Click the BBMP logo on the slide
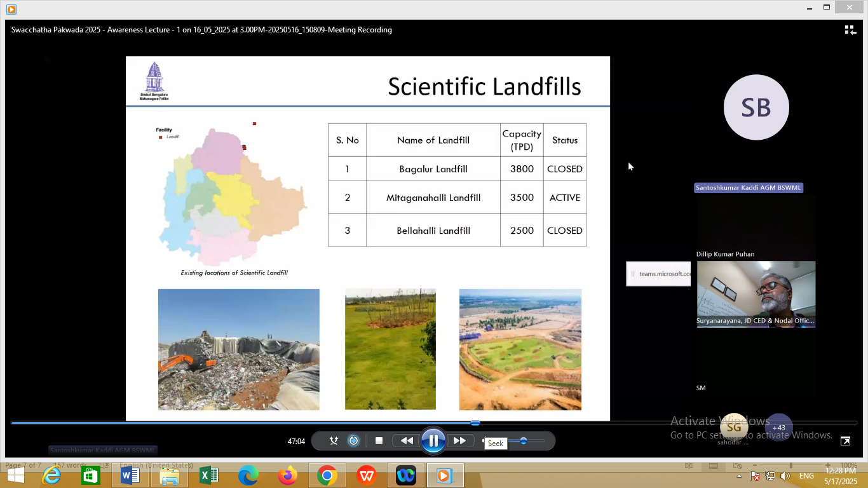The width and height of the screenshot is (868, 488). tap(154, 81)
